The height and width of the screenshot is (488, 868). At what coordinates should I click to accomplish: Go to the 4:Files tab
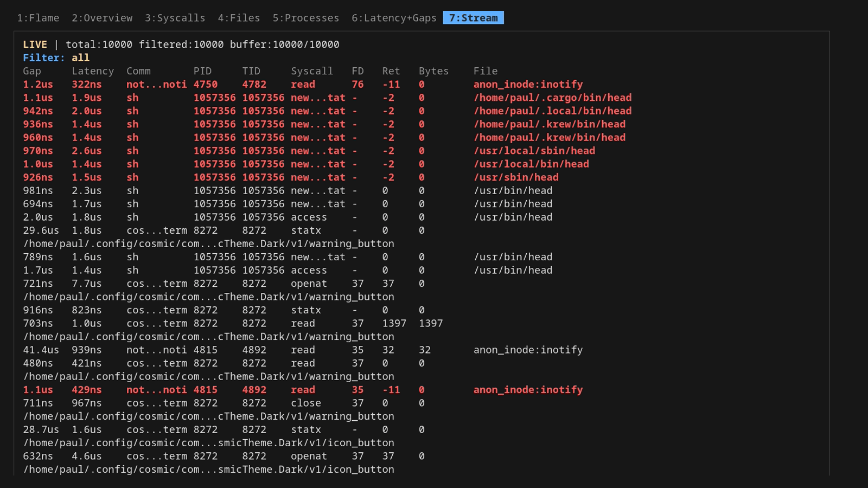[x=239, y=18]
